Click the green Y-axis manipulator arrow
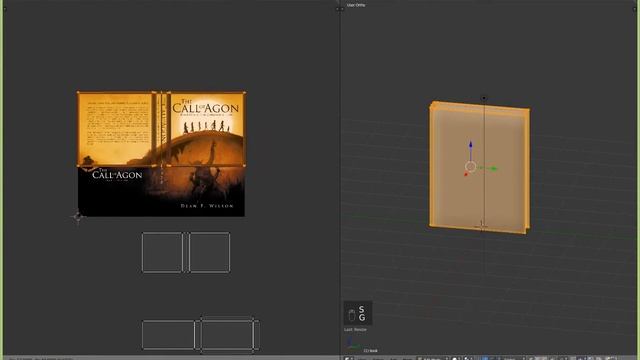 pos(493,169)
